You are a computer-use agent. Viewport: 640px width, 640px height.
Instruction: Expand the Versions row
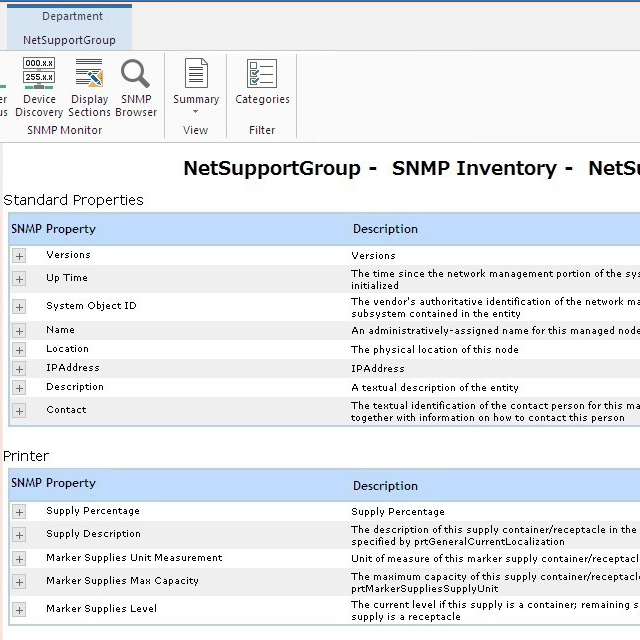point(19,256)
